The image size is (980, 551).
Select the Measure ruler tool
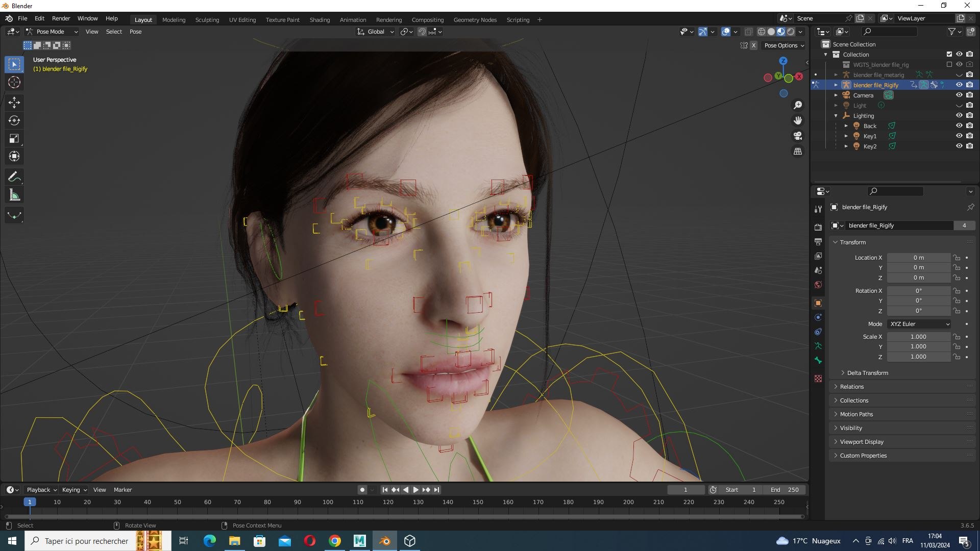(x=14, y=195)
